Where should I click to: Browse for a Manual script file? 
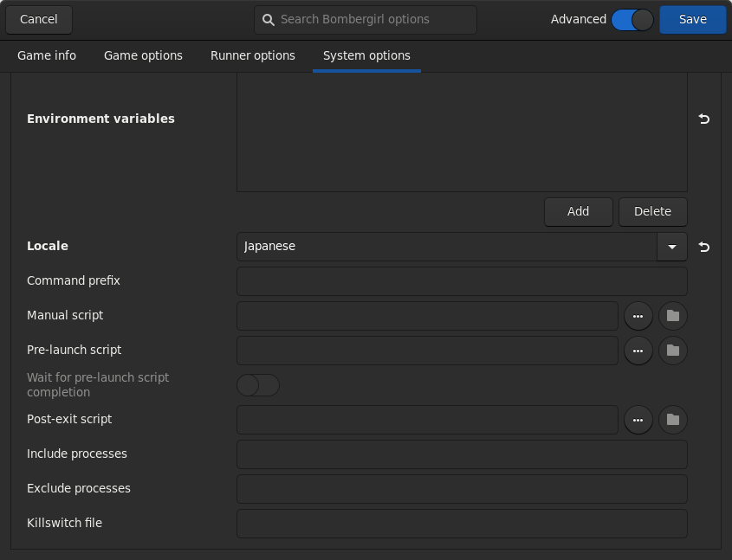click(x=638, y=315)
